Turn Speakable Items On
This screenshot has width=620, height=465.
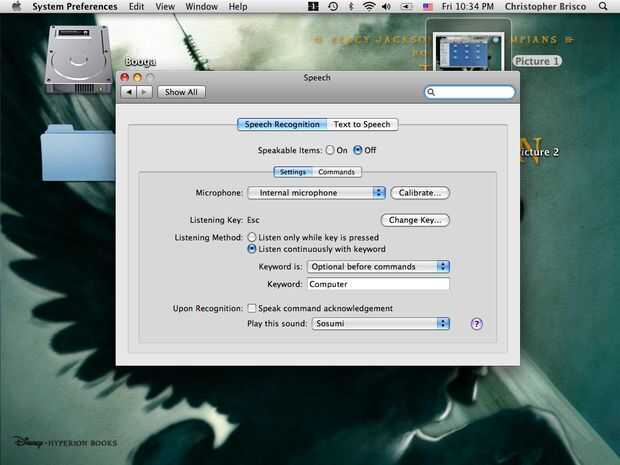click(x=330, y=150)
